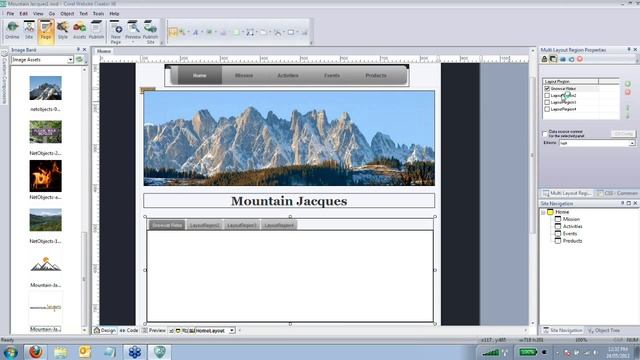Open the File menu
Image resolution: width=640 pixels, height=360 pixels.
pos(10,13)
